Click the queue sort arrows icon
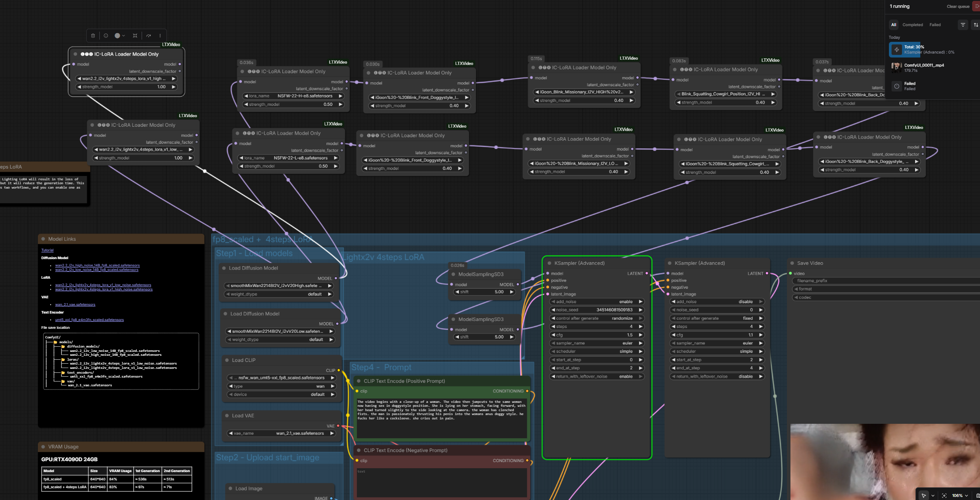 [976, 25]
